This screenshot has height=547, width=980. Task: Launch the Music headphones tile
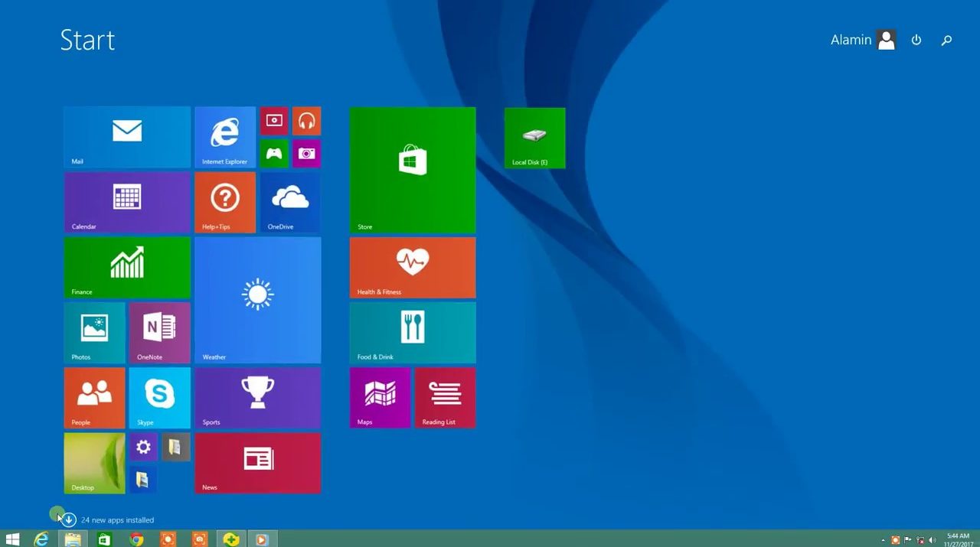pyautogui.click(x=306, y=121)
